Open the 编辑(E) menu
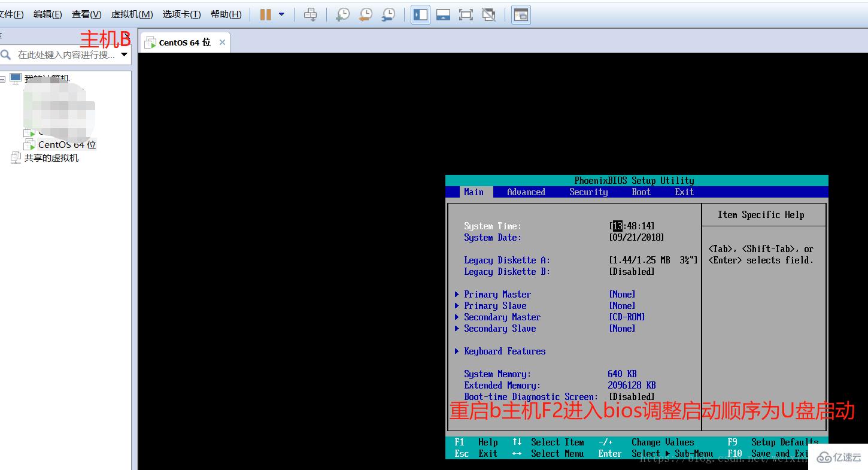 (x=47, y=14)
